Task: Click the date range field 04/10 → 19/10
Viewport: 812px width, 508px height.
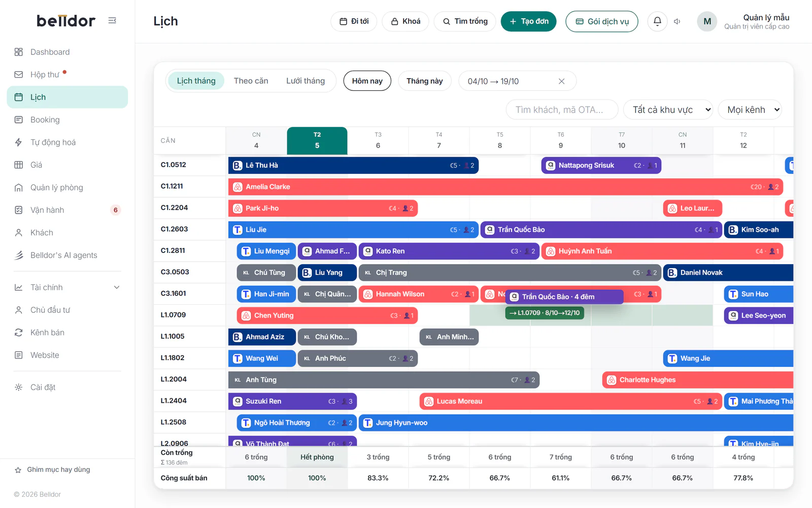Action: 517,81
